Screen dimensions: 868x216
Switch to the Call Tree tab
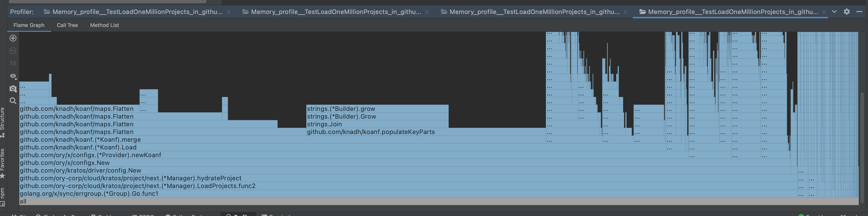pyautogui.click(x=67, y=25)
